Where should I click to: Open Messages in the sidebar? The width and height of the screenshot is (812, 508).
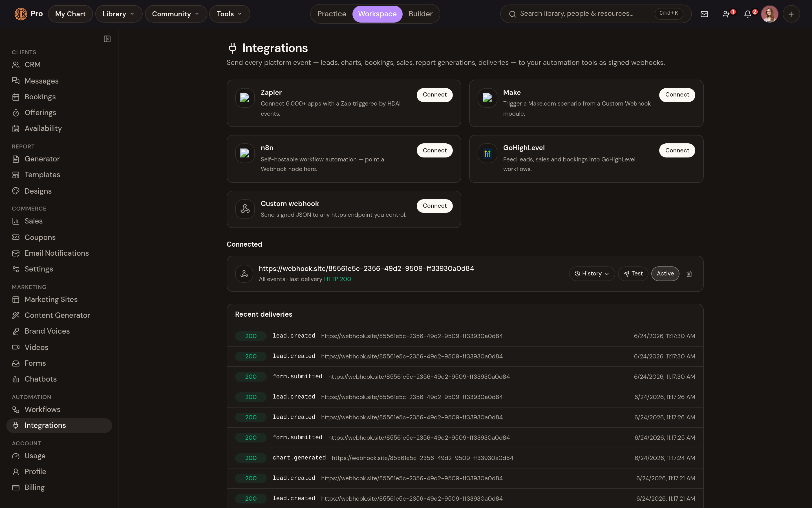pos(59,81)
